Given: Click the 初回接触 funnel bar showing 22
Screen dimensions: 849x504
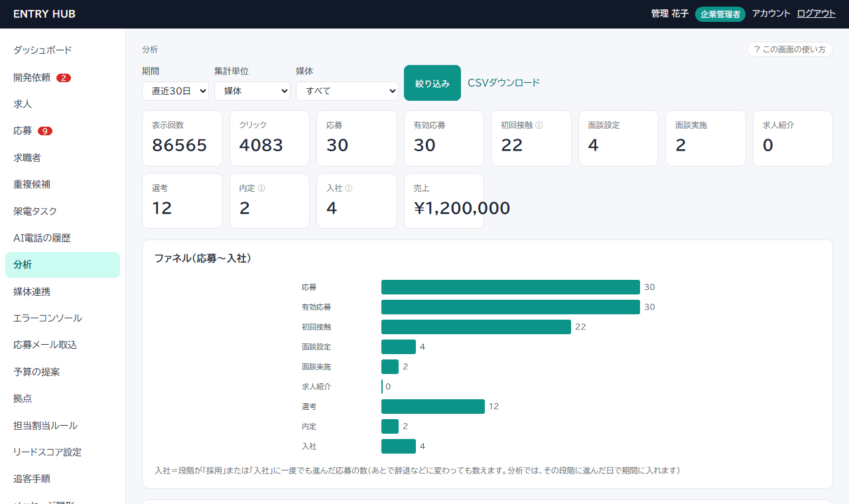Looking at the screenshot, I should point(476,327).
